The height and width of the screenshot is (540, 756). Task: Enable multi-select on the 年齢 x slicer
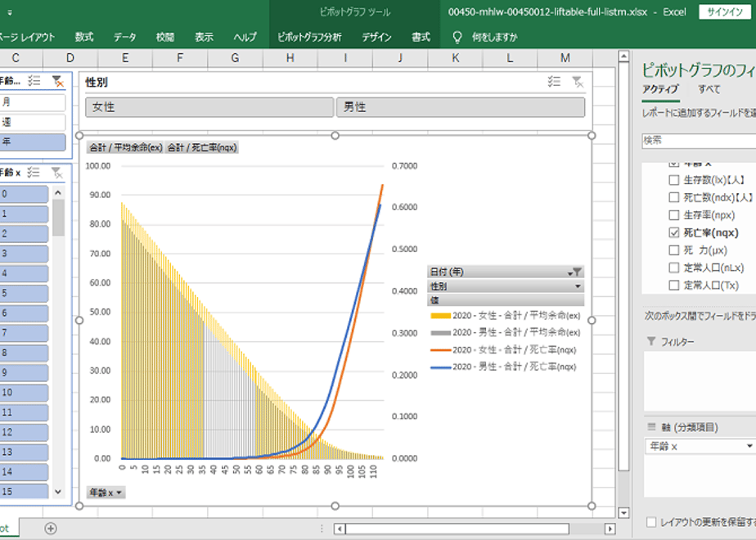tap(34, 172)
